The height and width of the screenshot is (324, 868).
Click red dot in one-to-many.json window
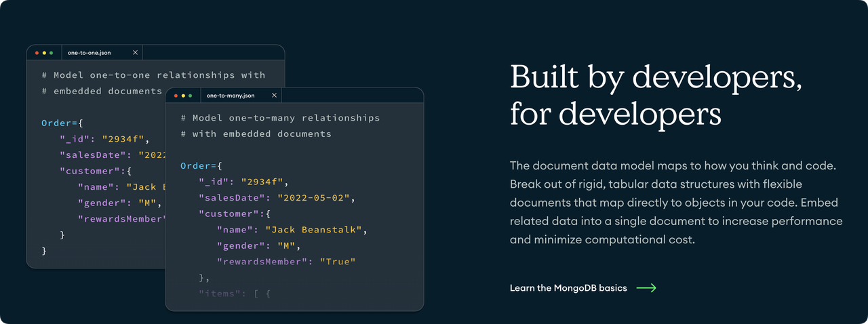176,96
